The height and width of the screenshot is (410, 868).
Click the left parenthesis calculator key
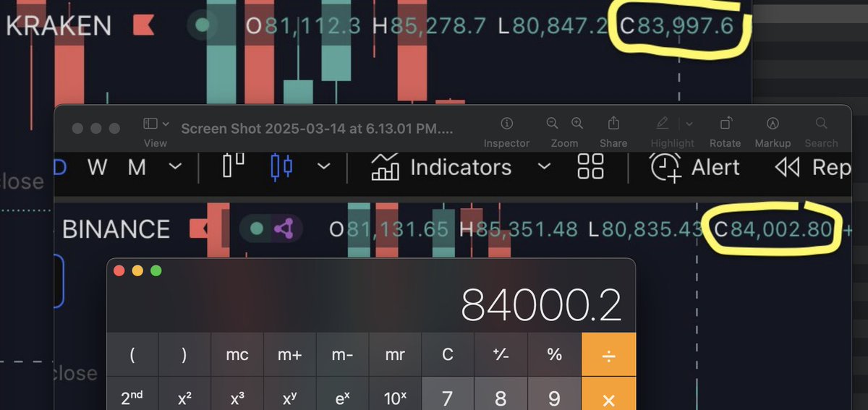(x=132, y=355)
